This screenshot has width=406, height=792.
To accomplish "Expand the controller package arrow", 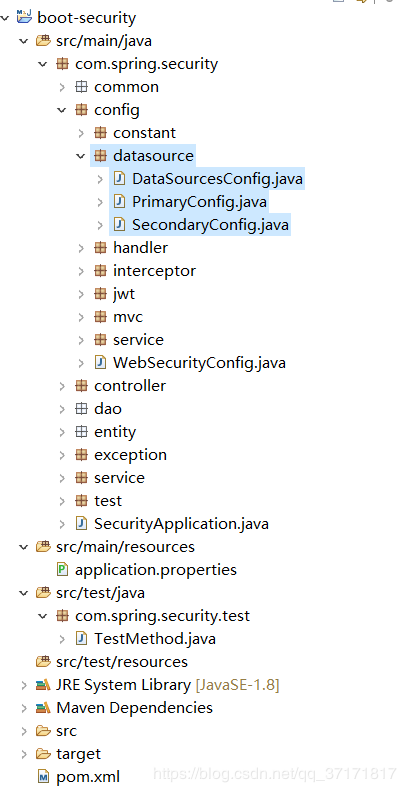I will click(62, 386).
